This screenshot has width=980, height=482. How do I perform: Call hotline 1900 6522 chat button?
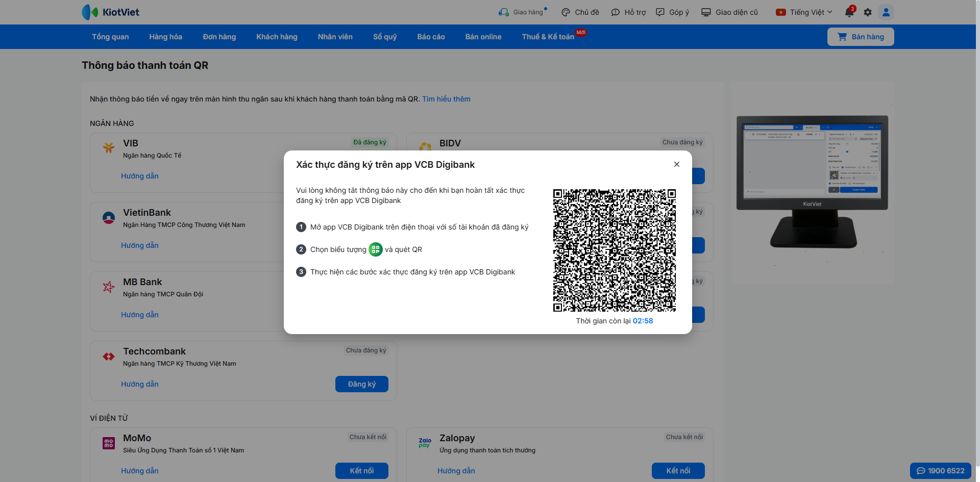coord(941,471)
